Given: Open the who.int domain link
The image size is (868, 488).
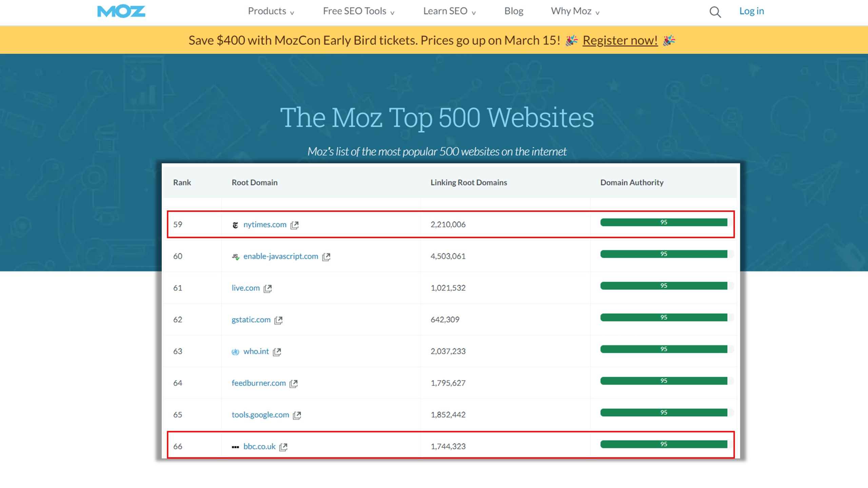Looking at the screenshot, I should click(256, 351).
